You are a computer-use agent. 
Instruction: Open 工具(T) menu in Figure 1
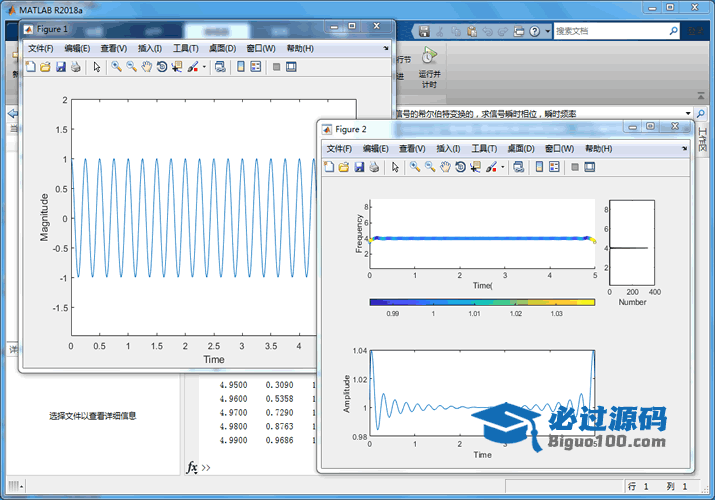[186, 48]
